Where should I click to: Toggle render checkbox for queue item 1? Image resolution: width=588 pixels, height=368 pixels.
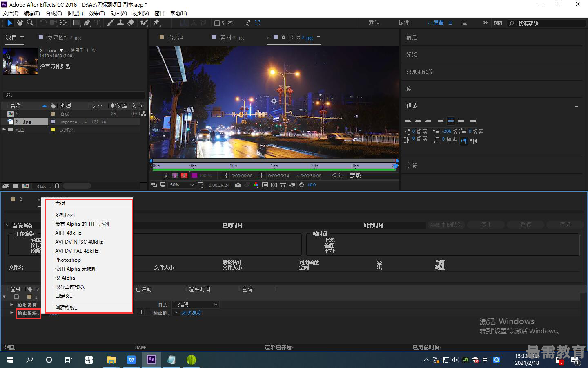click(16, 297)
